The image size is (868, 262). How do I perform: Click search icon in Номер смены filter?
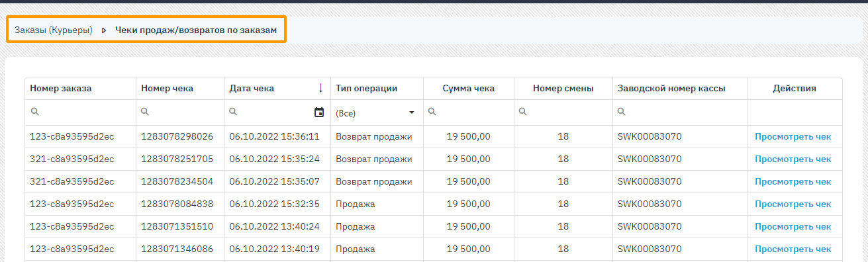pos(522,112)
